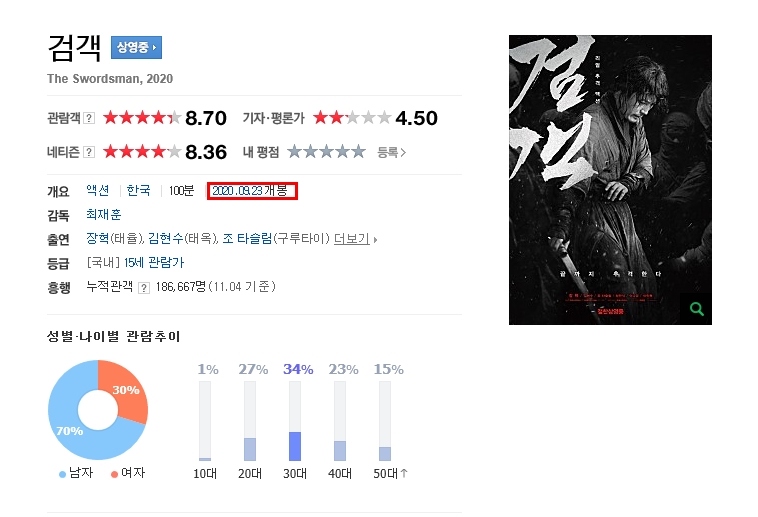
Task: Click the 15세 관람가 rating link
Action: (x=154, y=263)
